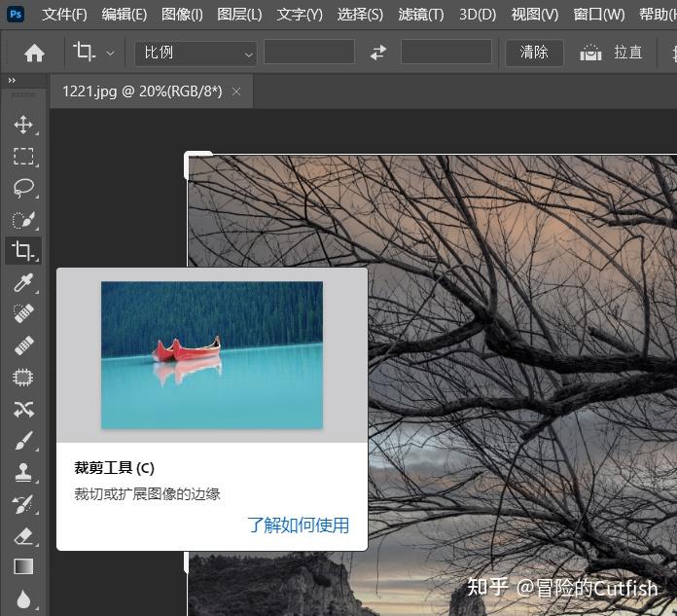Click the crop height input field
Image resolution: width=677 pixels, height=616 pixels.
point(446,52)
